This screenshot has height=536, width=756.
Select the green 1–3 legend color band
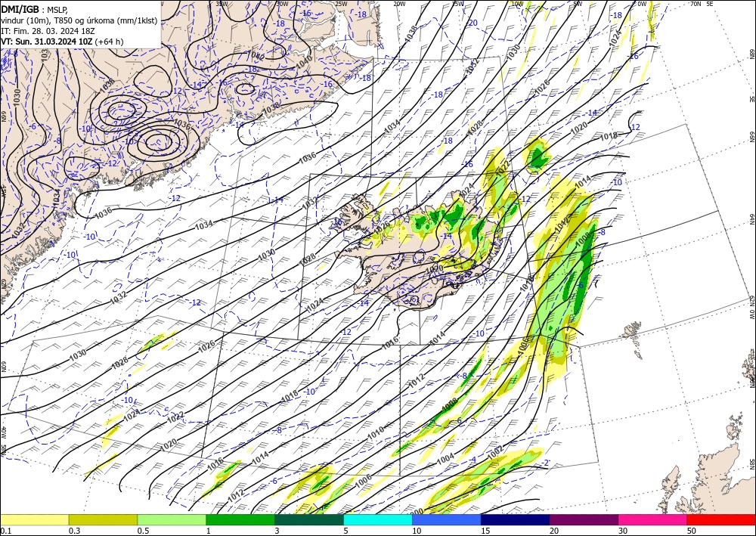[240, 519]
